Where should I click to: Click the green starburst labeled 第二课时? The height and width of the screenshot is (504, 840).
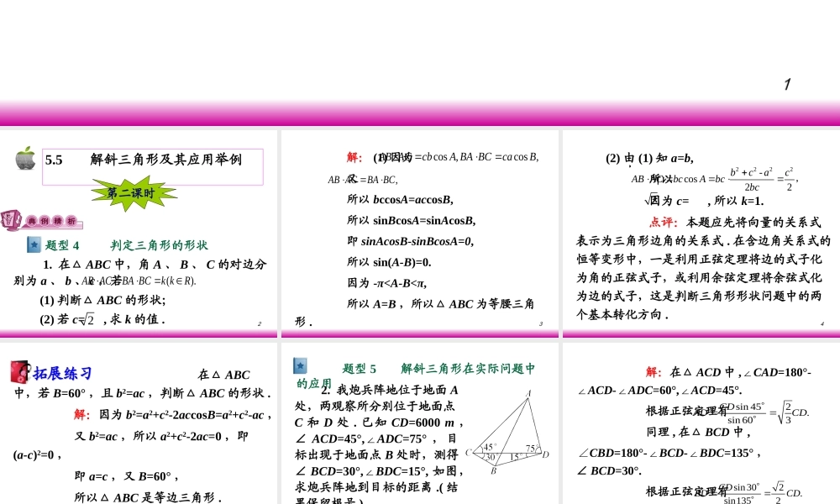tap(134, 194)
